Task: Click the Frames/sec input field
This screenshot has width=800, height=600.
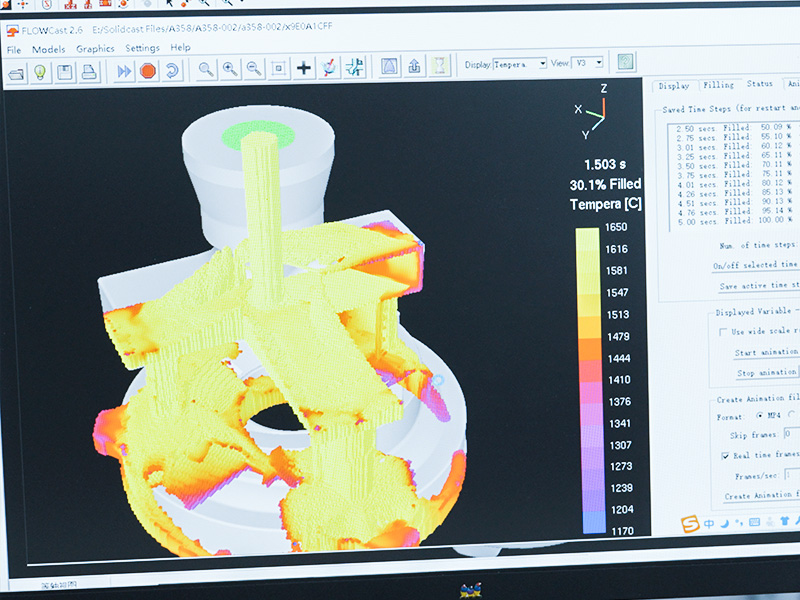Action: tap(792, 474)
